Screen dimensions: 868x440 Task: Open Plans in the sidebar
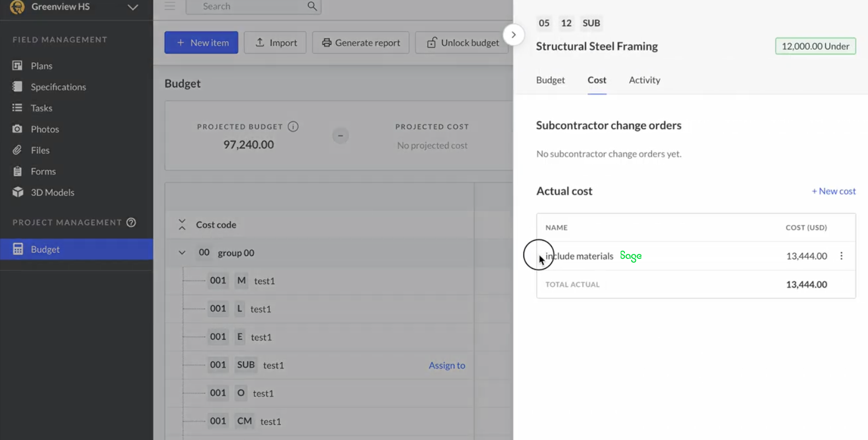[41, 66]
